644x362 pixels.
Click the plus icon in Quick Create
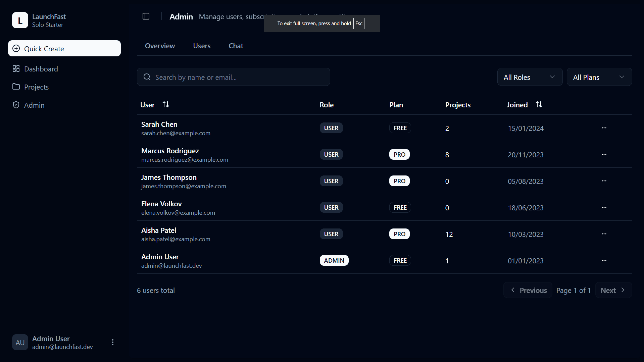(x=16, y=48)
